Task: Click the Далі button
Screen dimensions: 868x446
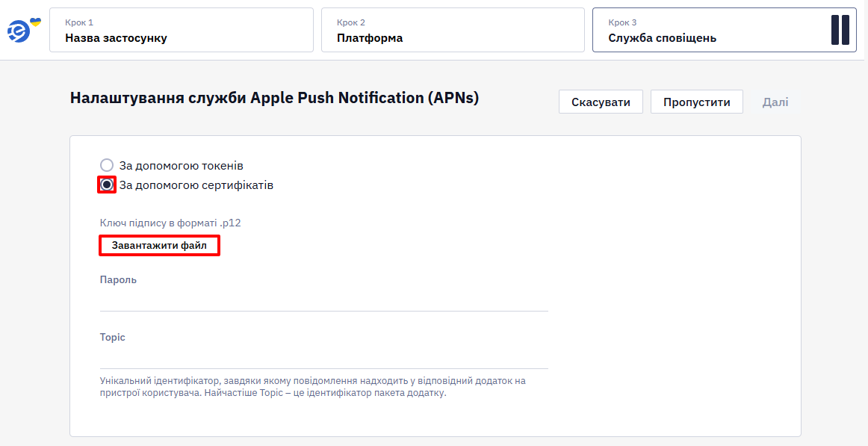Action: pyautogui.click(x=775, y=102)
